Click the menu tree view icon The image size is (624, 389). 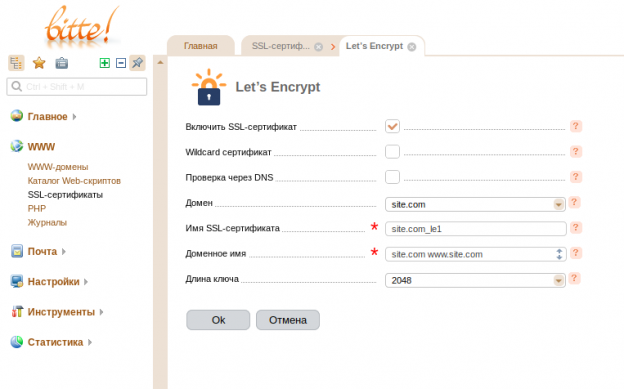point(16,63)
